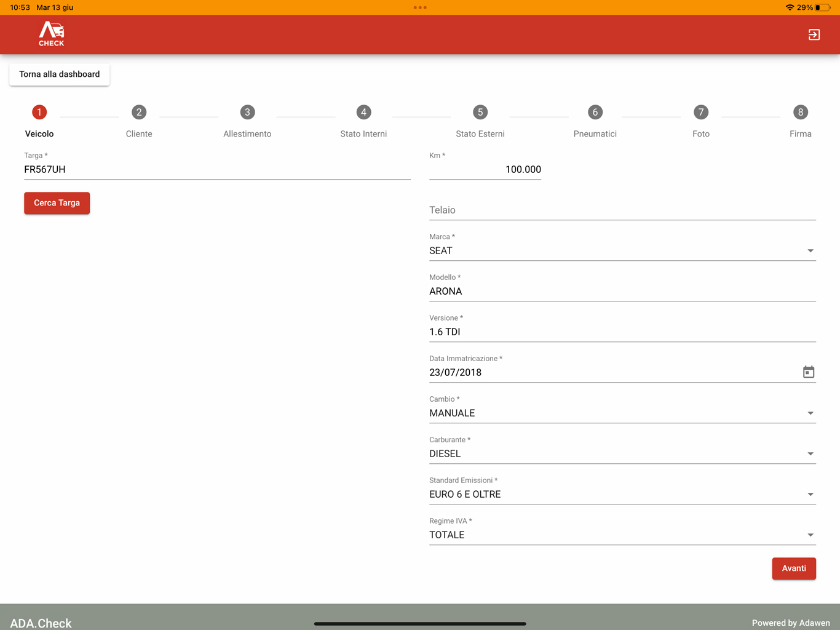Expand the Marca dropdown
This screenshot has height=630, width=840.
pos(622,251)
